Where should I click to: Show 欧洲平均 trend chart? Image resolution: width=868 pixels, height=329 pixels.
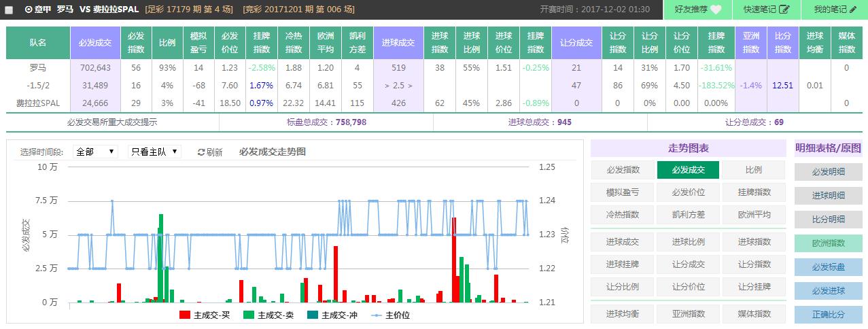coord(754,214)
